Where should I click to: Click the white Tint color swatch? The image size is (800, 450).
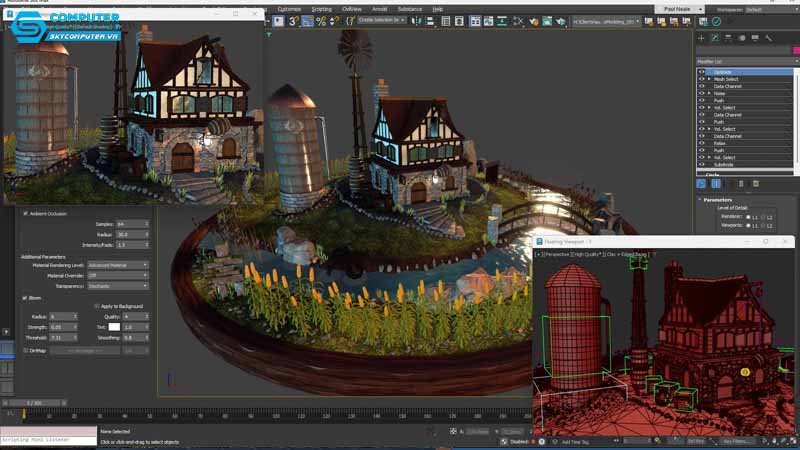pyautogui.click(x=114, y=327)
